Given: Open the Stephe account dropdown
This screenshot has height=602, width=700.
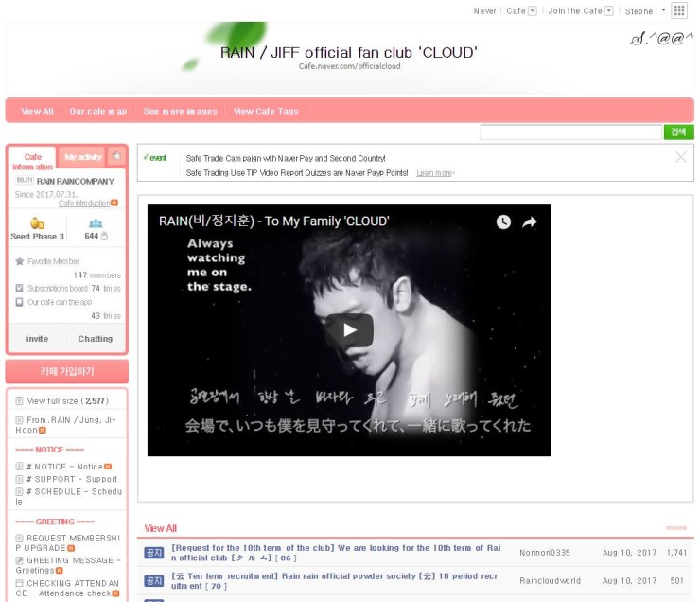Looking at the screenshot, I should coord(662,11).
